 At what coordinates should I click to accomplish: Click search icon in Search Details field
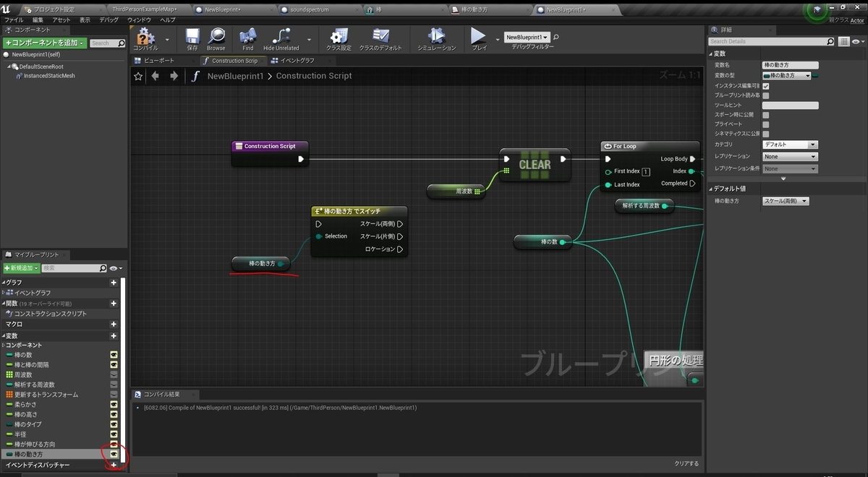[x=832, y=42]
